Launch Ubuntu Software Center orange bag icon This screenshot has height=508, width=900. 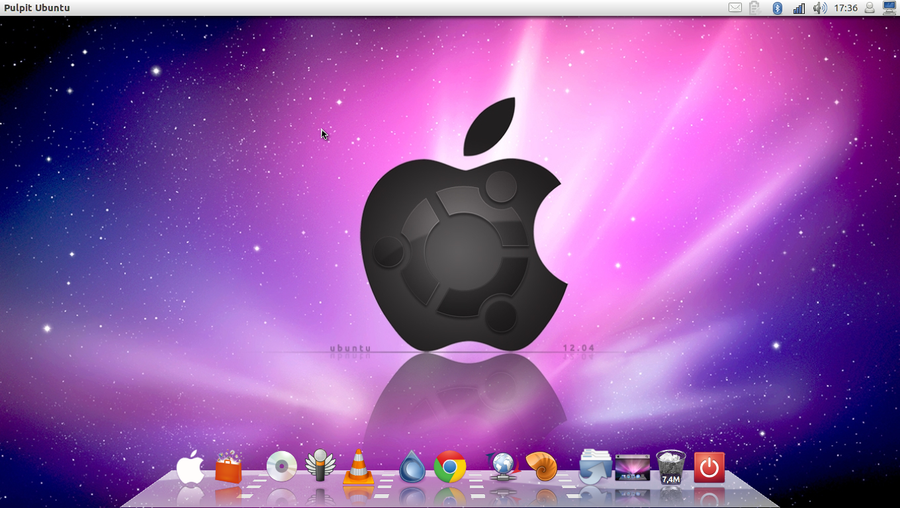[x=228, y=467]
